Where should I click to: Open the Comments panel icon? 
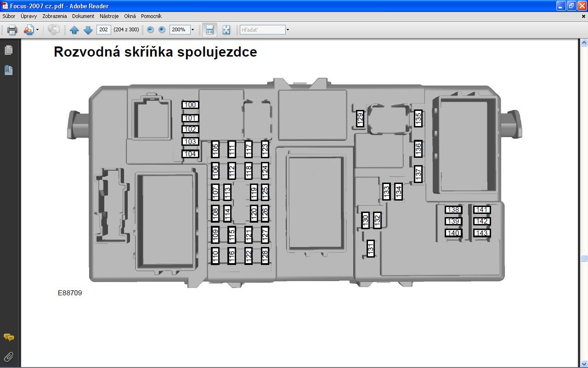point(8,338)
